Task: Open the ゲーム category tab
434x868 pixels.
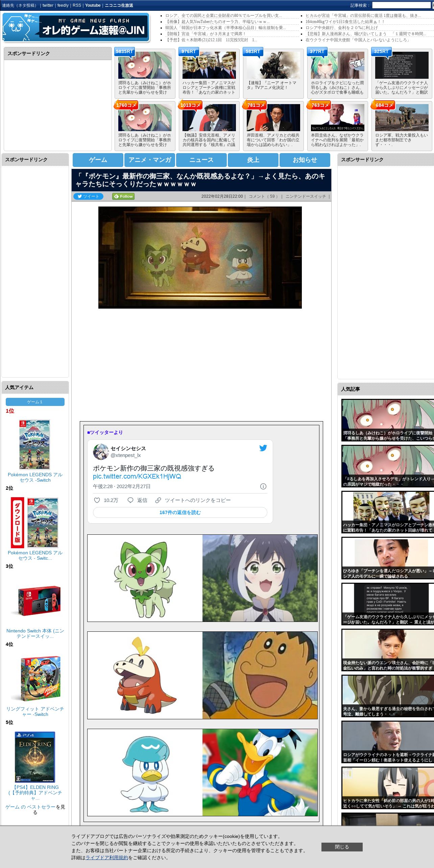Action: [98, 160]
